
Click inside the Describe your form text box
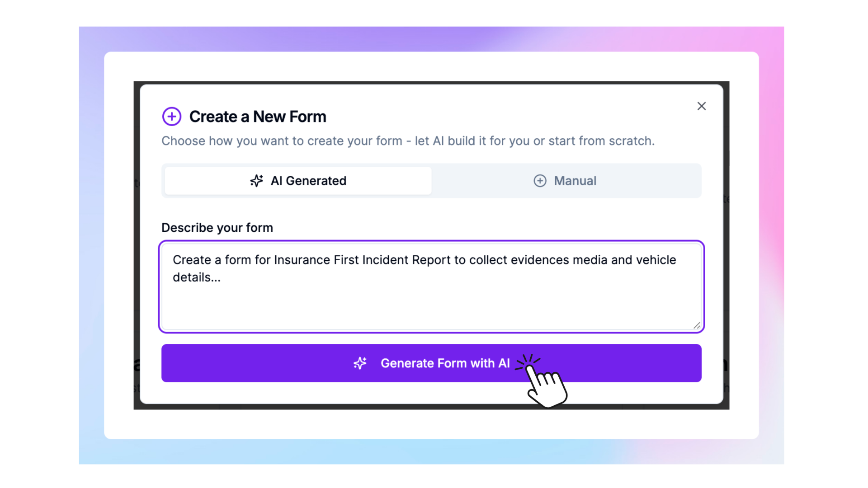point(431,286)
